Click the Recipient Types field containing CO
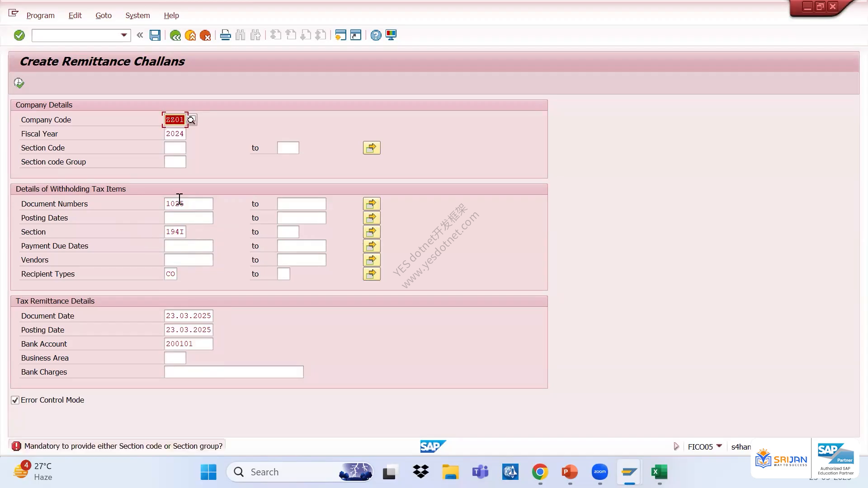The image size is (868, 488). pyautogui.click(x=170, y=274)
